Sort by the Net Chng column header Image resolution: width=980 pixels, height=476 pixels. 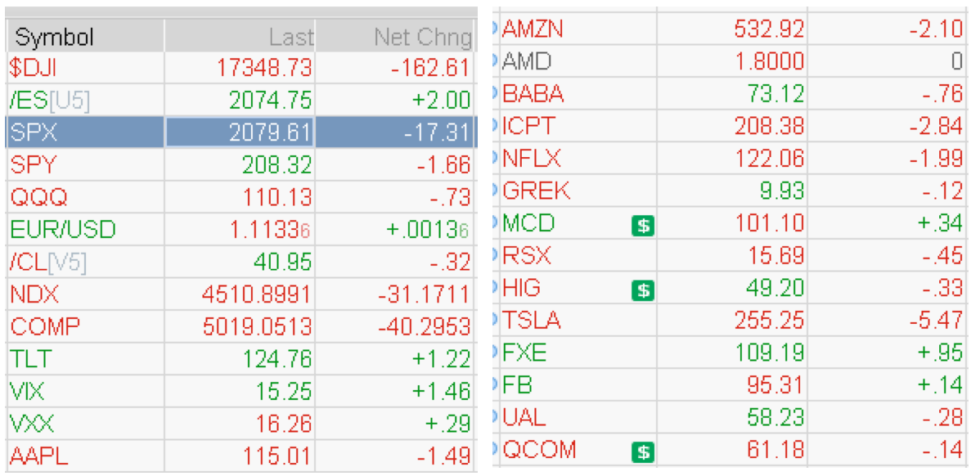coord(423,38)
